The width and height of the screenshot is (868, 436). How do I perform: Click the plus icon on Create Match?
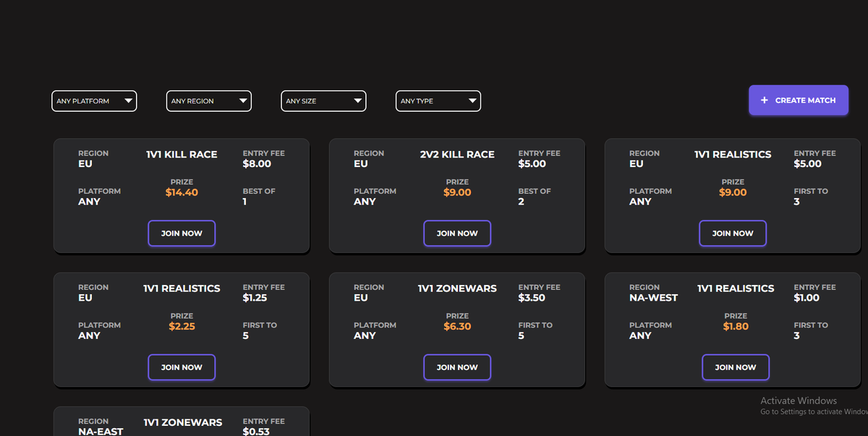(765, 101)
